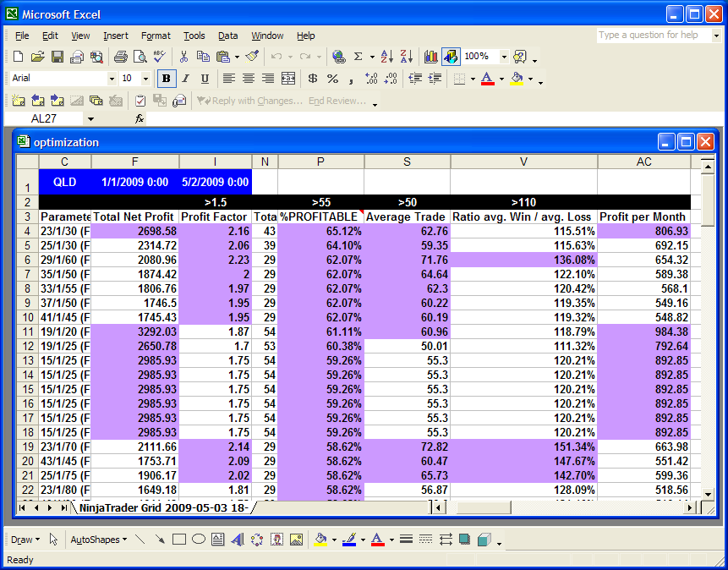Insert WordArt from the Drawing toolbar
The width and height of the screenshot is (728, 570).
(238, 540)
